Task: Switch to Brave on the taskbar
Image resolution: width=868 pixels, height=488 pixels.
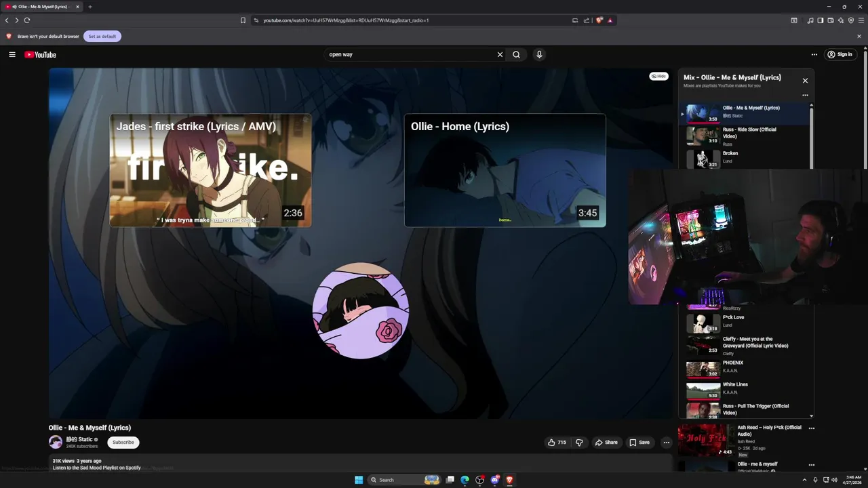Action: click(x=509, y=480)
